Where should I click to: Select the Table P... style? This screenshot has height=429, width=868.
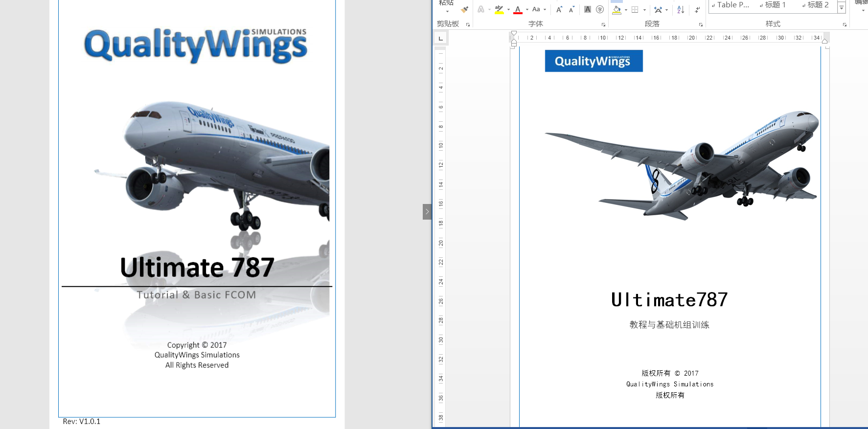click(731, 5)
